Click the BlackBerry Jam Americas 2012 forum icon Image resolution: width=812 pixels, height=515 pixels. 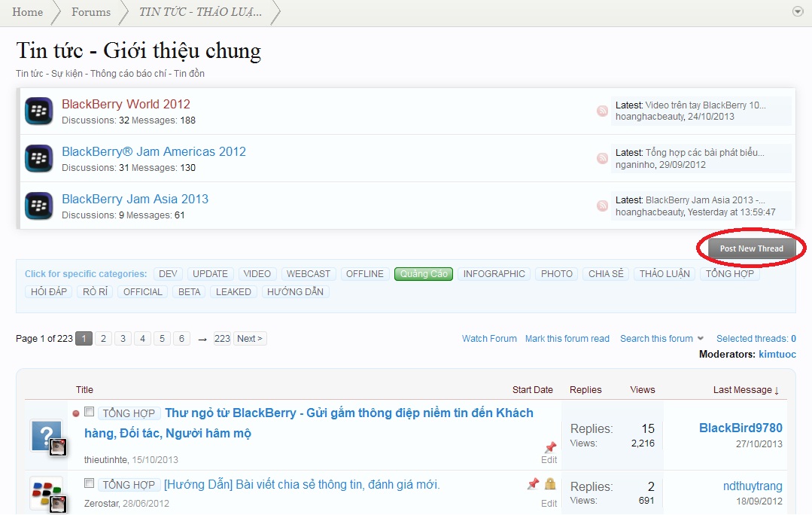39,159
